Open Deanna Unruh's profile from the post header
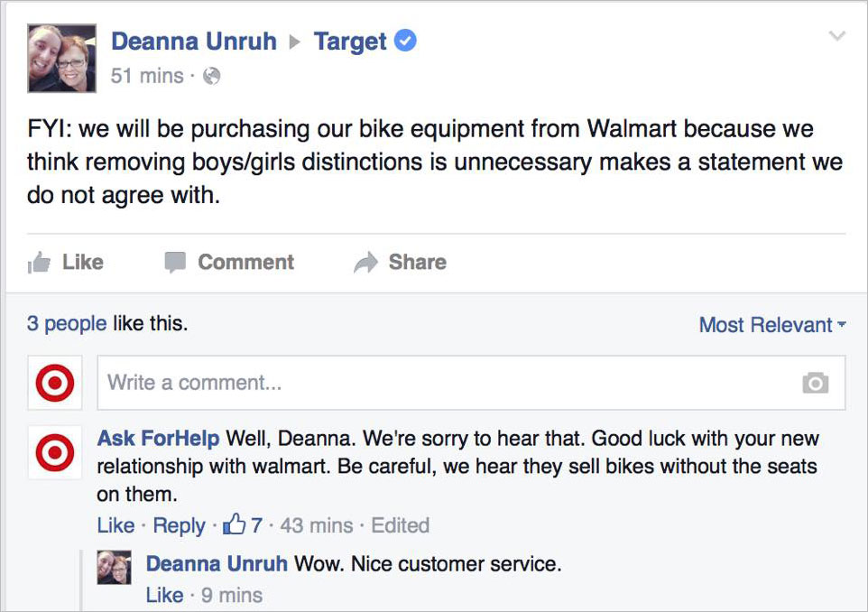This screenshot has height=612, width=868. 193,42
